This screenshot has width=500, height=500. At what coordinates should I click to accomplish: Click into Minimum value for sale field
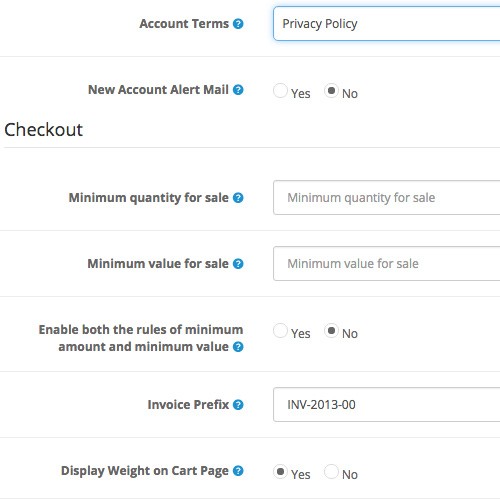[x=387, y=264]
